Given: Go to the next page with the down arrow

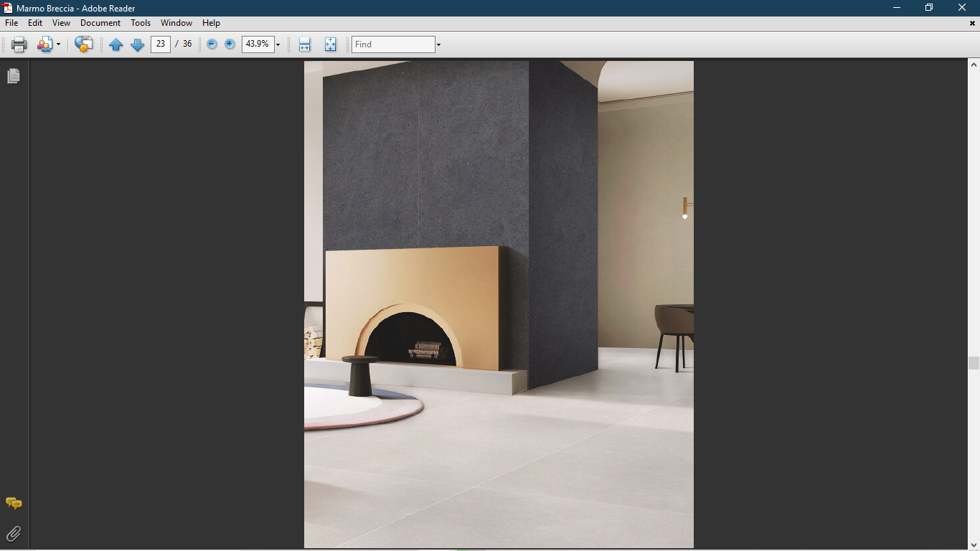Looking at the screenshot, I should pyautogui.click(x=137, y=44).
